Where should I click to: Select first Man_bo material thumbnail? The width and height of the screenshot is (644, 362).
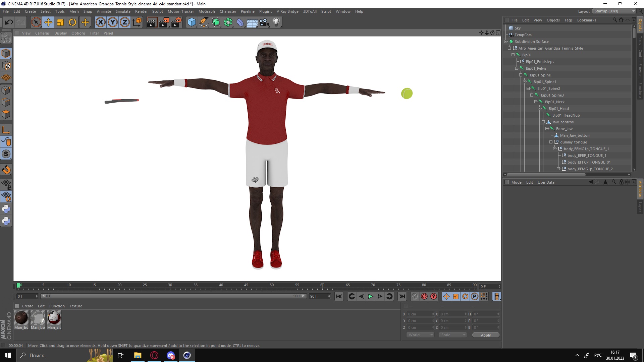(x=21, y=318)
